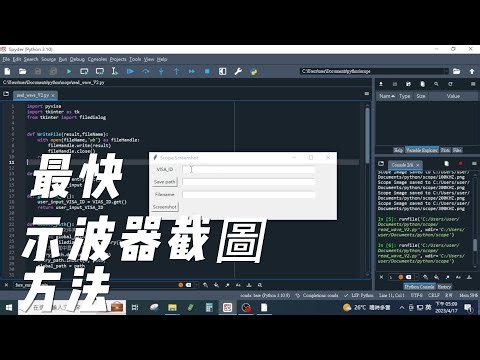Run current cell toolbar icon
This screenshot has width=480, height=360.
[x=84, y=71]
